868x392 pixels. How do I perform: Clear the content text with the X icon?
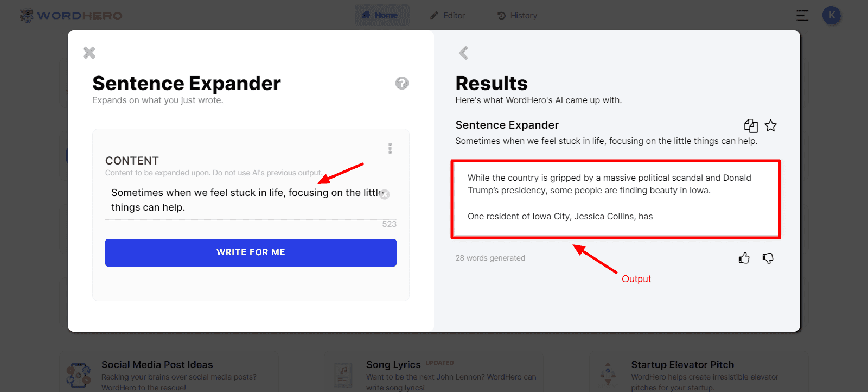tap(385, 194)
